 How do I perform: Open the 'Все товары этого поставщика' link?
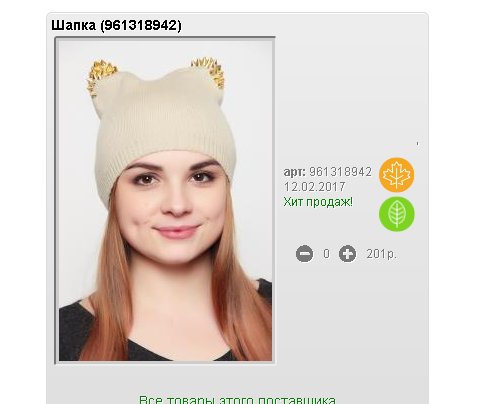tap(237, 399)
